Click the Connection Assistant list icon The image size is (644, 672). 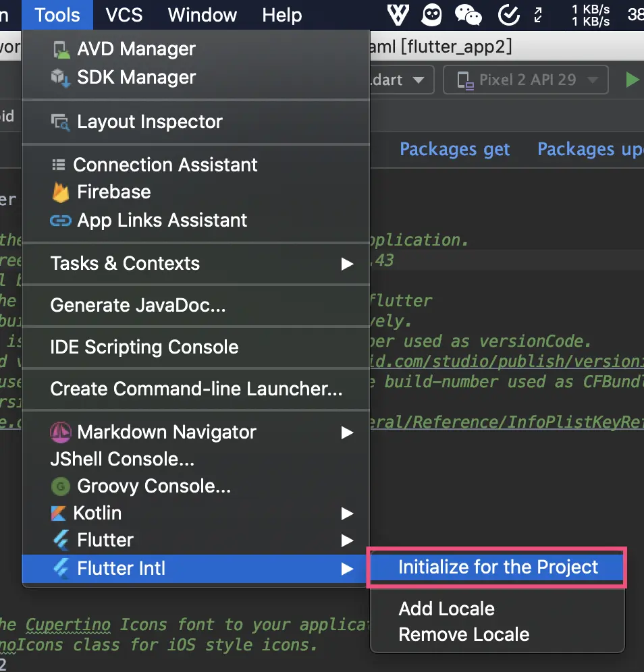pyautogui.click(x=58, y=165)
